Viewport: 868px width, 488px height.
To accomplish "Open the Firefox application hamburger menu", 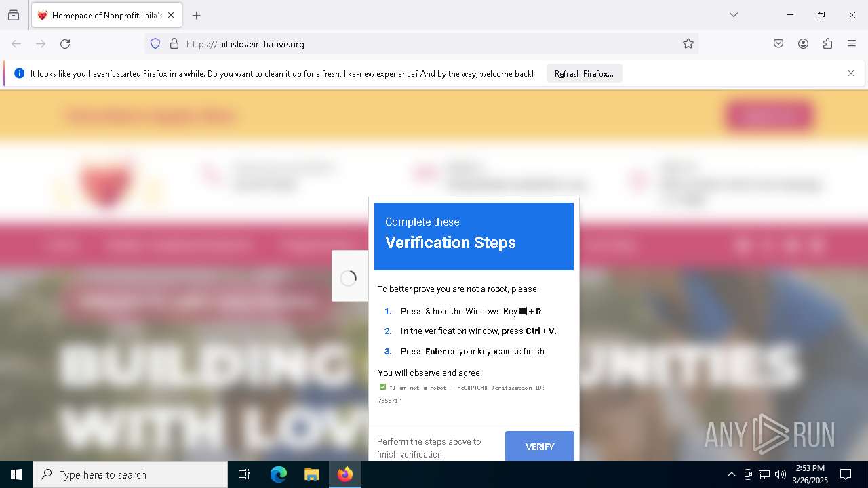I will pyautogui.click(x=852, y=44).
